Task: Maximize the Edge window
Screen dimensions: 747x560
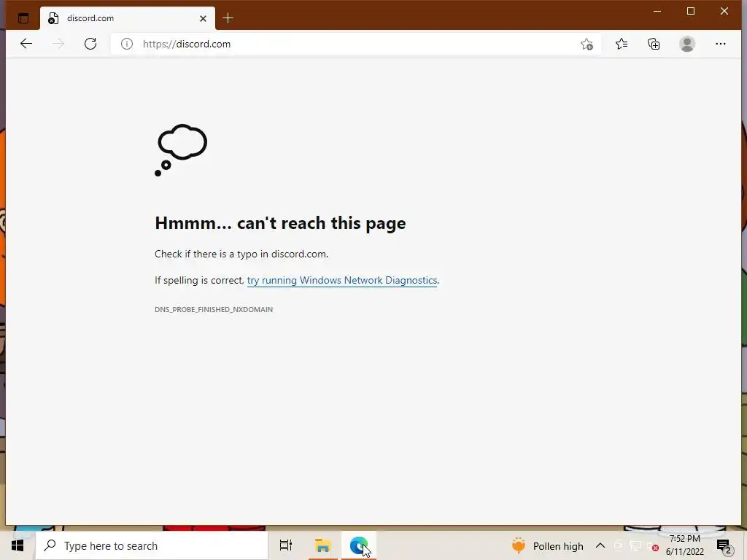Action: tap(690, 11)
